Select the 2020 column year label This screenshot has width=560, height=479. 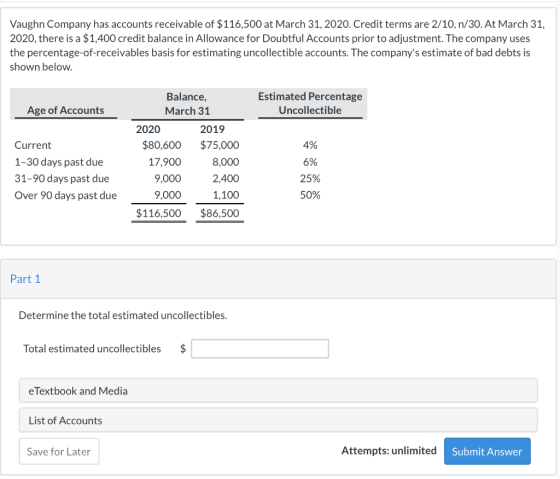click(148, 129)
